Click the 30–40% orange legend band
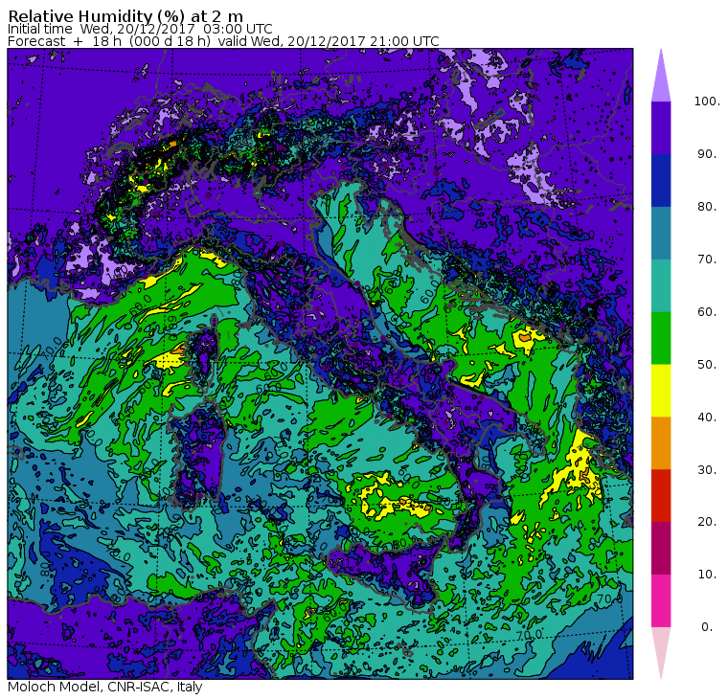728x700 pixels. point(661,442)
